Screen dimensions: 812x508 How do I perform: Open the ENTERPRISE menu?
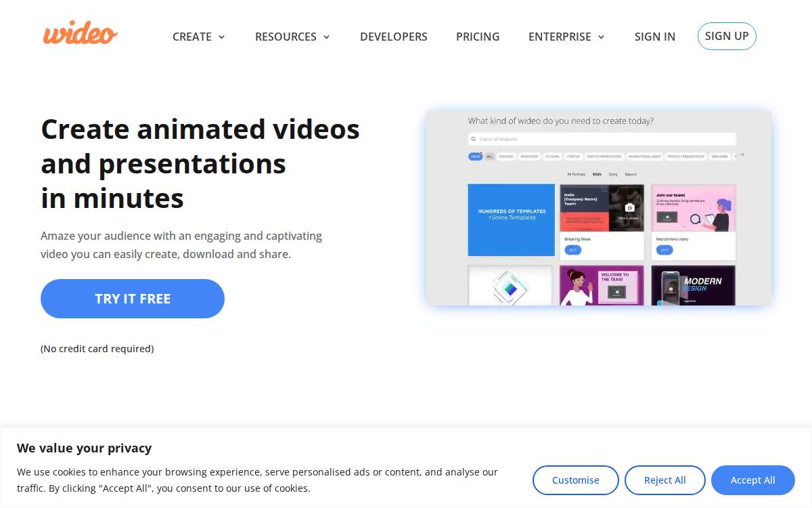560,37
